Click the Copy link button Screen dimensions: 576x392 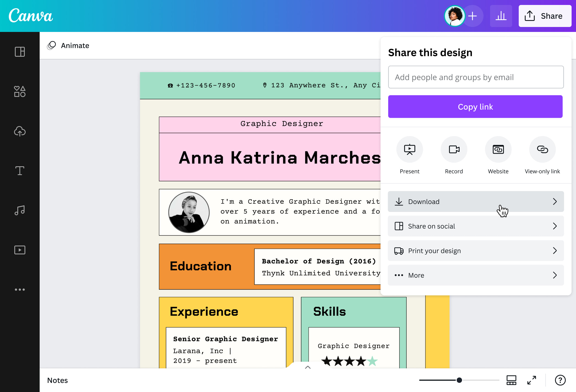tap(476, 107)
